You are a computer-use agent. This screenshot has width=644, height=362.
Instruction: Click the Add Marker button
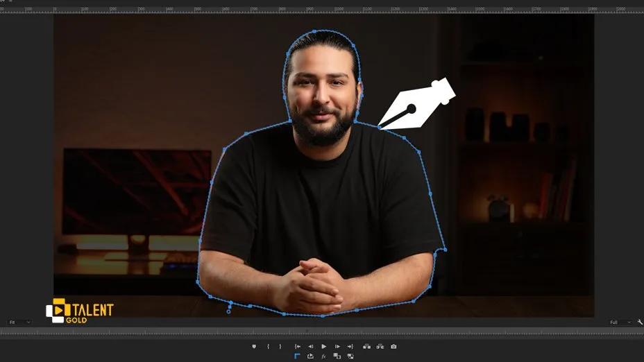[254, 346]
